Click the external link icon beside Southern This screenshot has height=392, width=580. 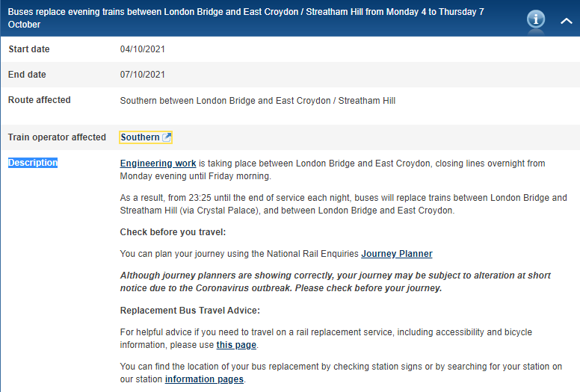click(x=167, y=137)
